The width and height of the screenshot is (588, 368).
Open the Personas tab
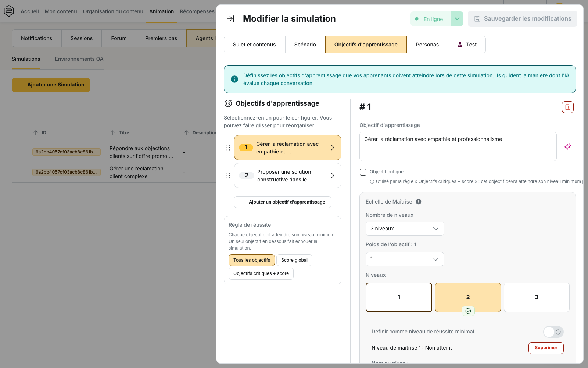point(427,45)
